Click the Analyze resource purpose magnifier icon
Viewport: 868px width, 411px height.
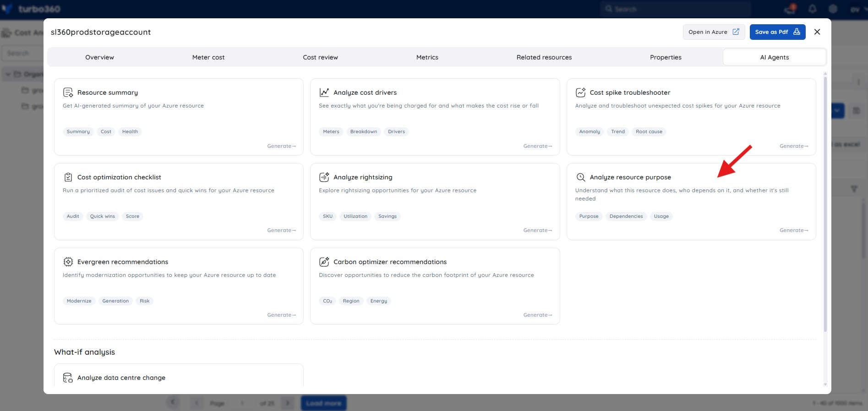[x=580, y=177]
